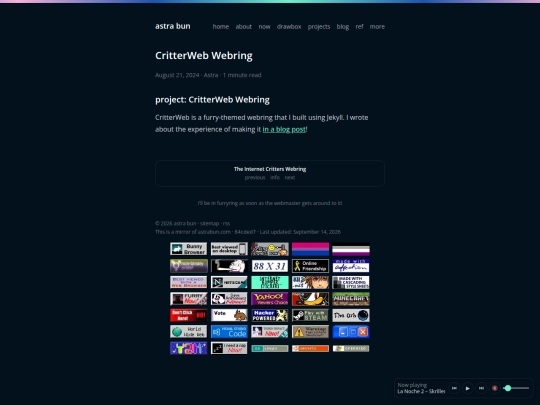540x405 pixels.
Task: Click the 'Play with Steam' badge
Action: 310,315
